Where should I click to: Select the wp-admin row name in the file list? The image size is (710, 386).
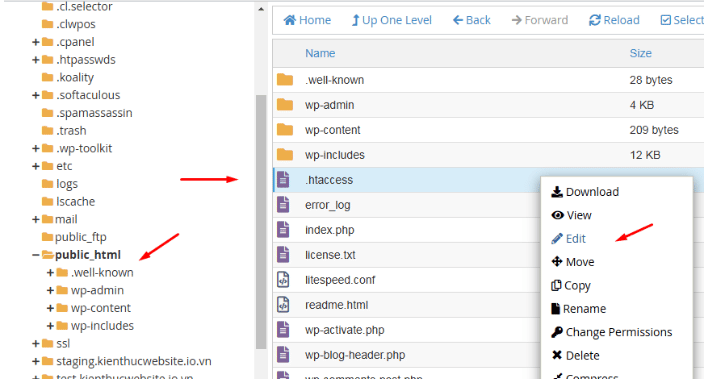[330, 105]
